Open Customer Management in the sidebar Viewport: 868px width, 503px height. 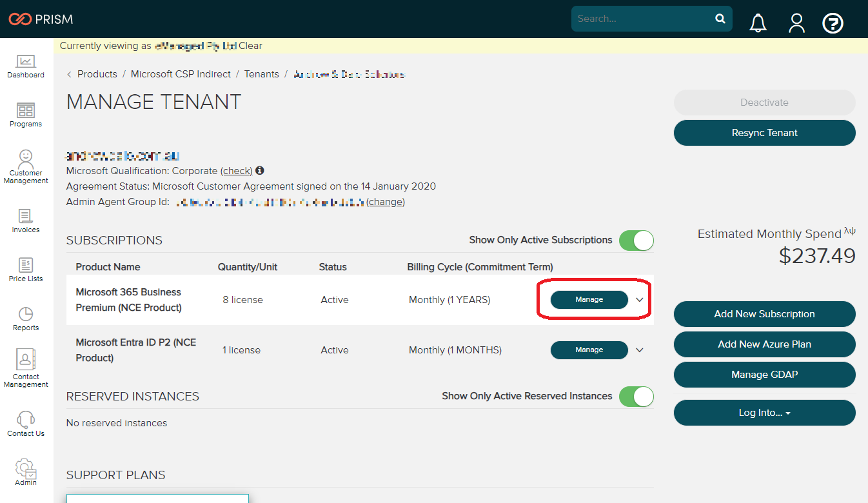[26, 167]
